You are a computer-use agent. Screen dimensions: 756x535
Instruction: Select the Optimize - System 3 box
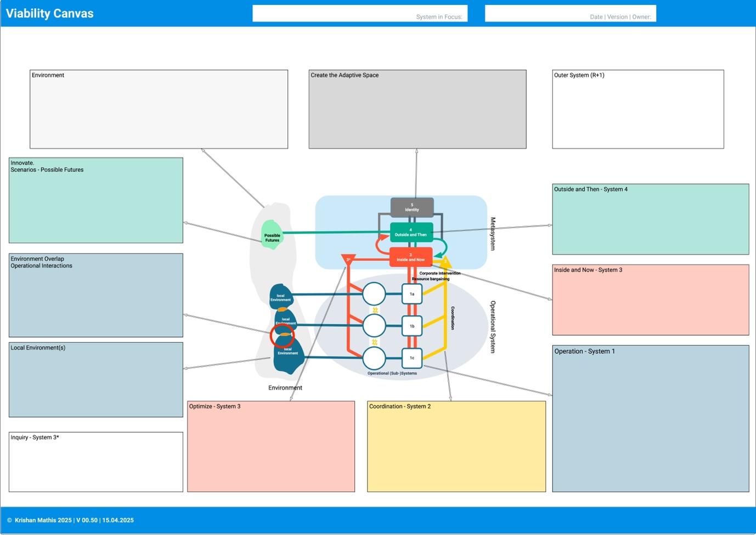tap(270, 447)
